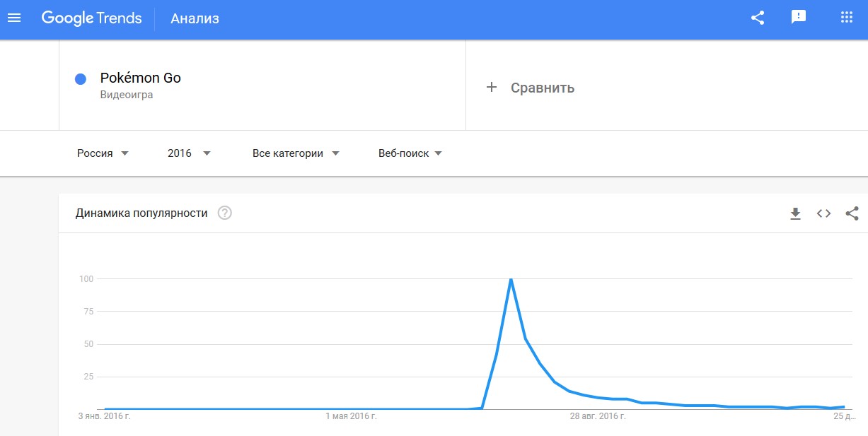Expand the Все категории dropdown
The height and width of the screenshot is (436, 868).
tap(296, 153)
